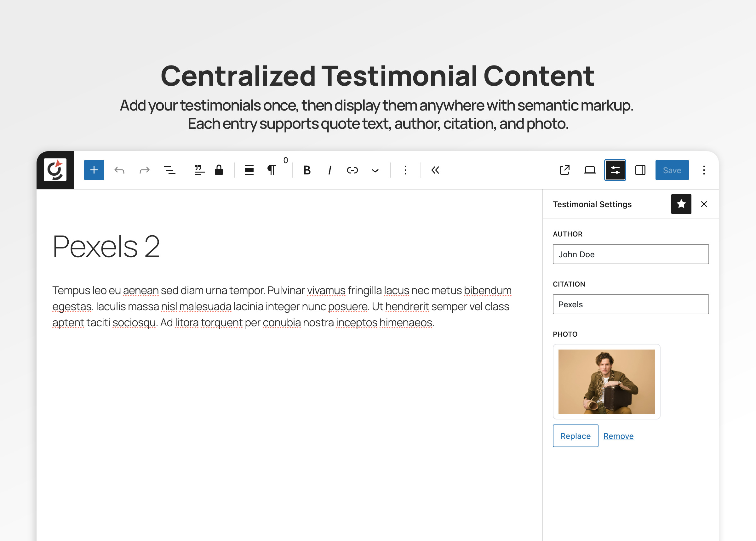Remove the testimonial photo
This screenshot has width=756, height=541.
[618, 436]
